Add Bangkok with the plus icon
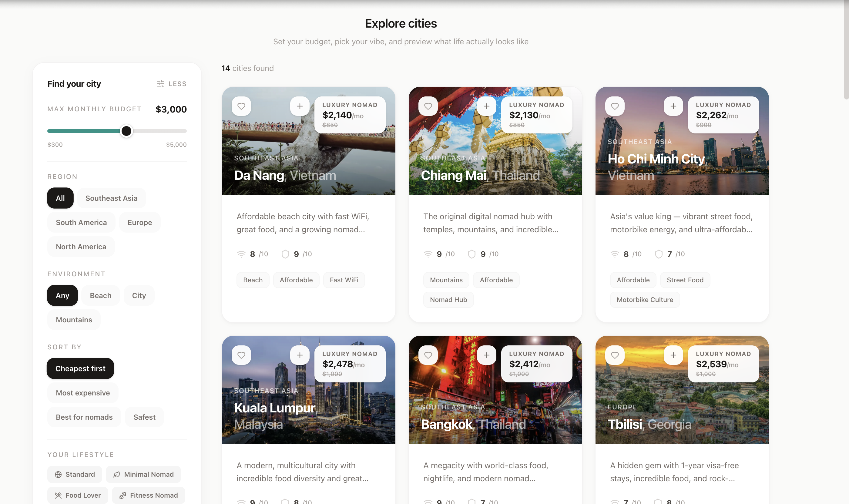The width and height of the screenshot is (849, 504). 486,355
